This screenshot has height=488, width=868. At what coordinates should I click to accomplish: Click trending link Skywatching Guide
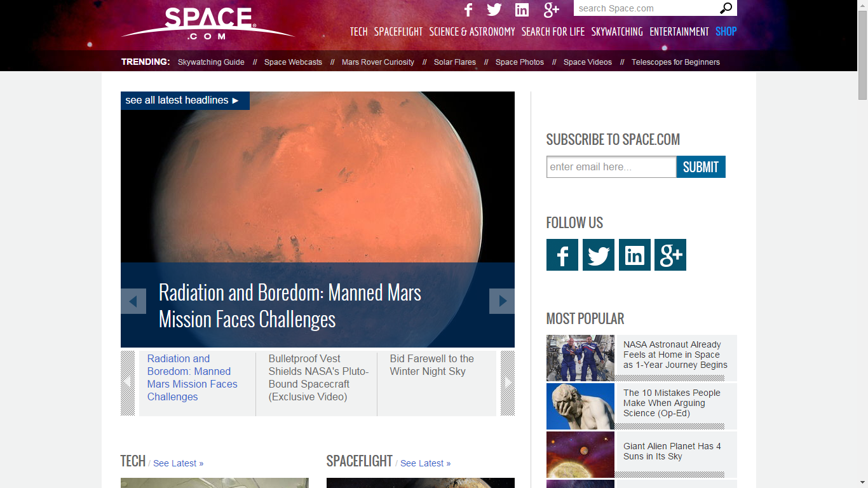pos(211,62)
